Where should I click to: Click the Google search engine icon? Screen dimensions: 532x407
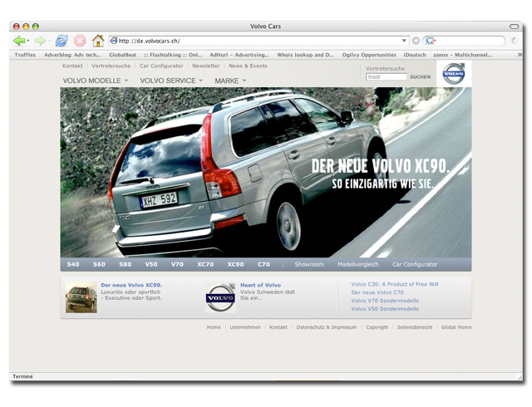click(x=430, y=41)
